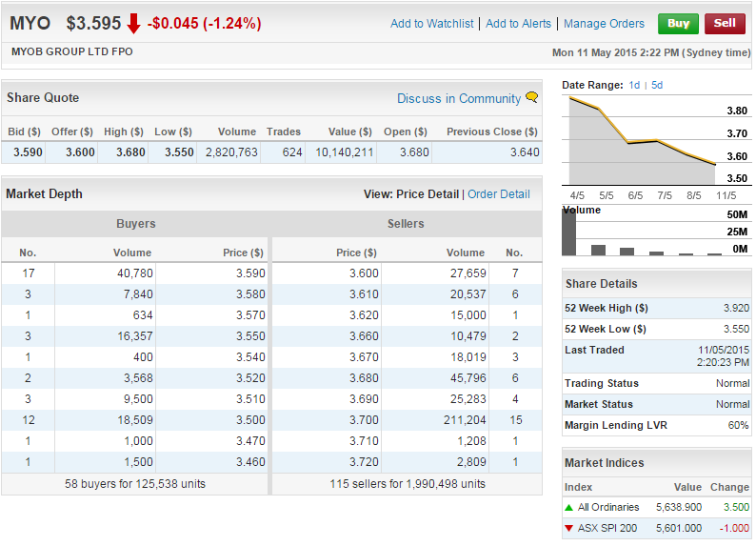Click the Value figure 10,140,211
This screenshot has height=546, width=756.
coord(345,152)
